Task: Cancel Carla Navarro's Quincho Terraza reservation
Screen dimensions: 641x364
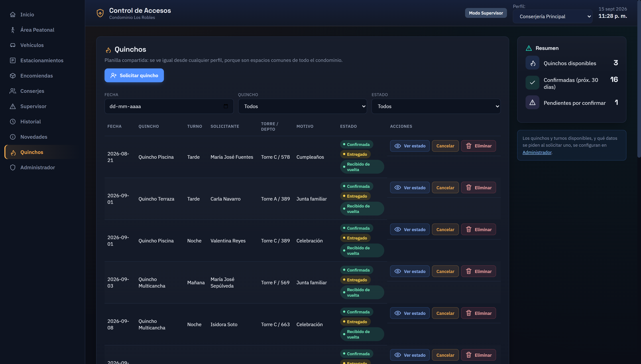Action: [x=445, y=187]
